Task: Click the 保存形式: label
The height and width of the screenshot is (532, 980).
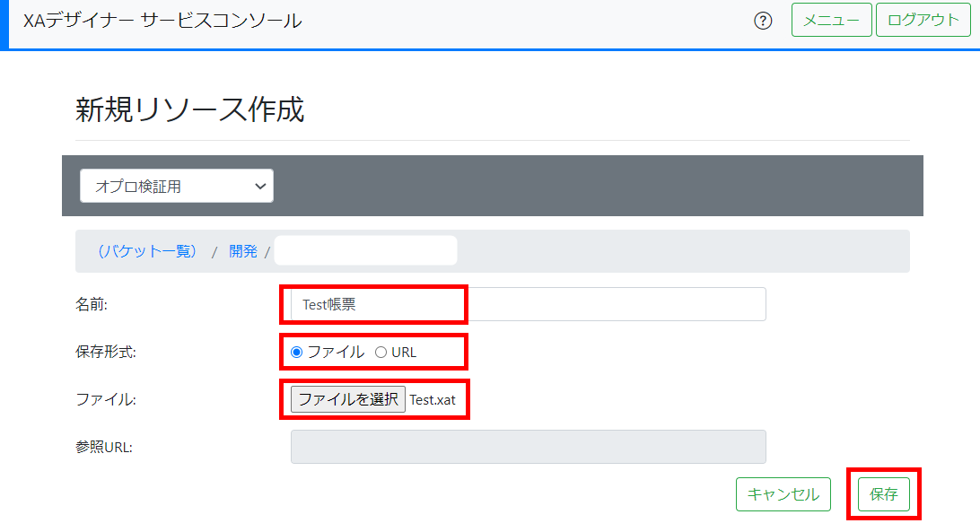Action: pyautogui.click(x=106, y=353)
